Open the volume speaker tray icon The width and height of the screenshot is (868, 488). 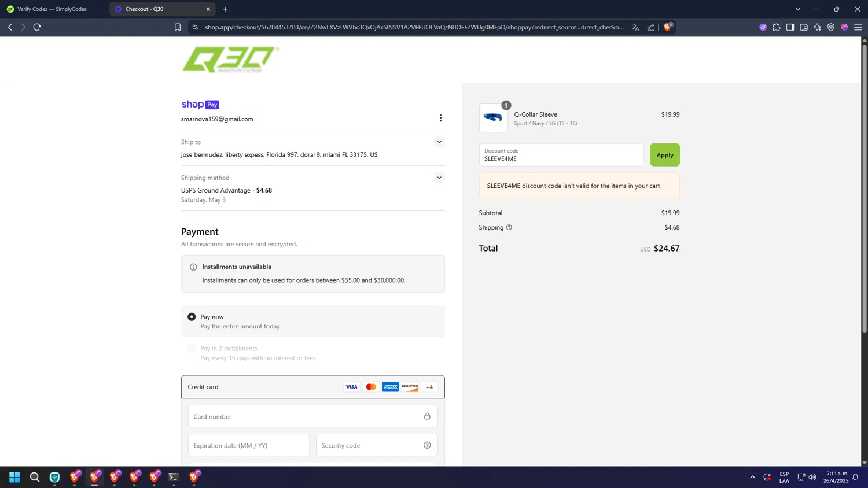tap(812, 477)
